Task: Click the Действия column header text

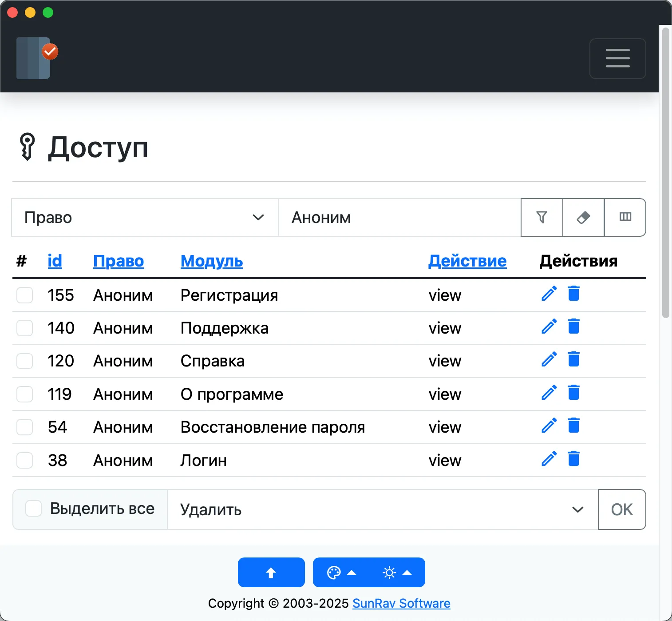Action: [578, 261]
